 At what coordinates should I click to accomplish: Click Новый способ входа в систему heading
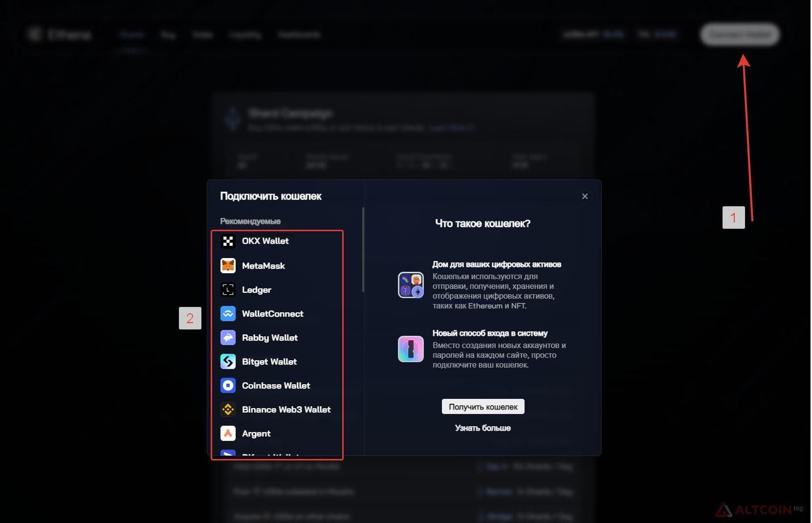[x=490, y=333]
